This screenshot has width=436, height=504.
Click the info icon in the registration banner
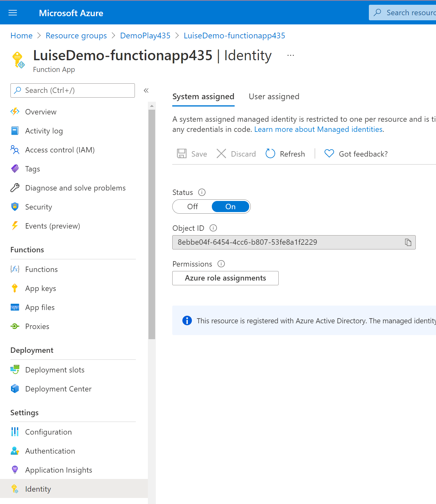tap(187, 320)
